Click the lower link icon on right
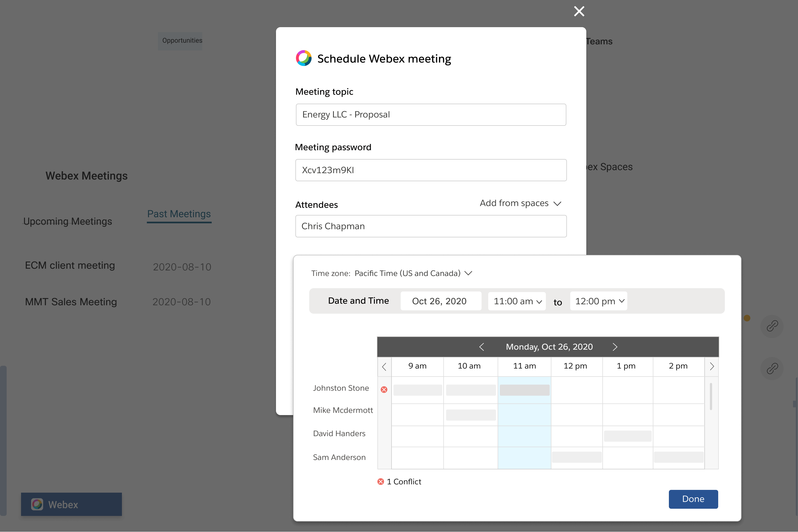 click(x=772, y=368)
